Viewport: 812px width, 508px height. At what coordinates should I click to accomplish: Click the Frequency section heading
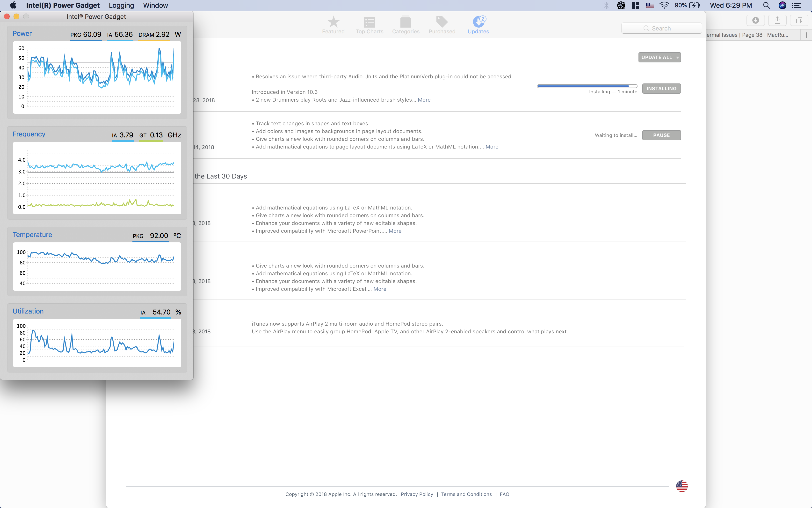[x=29, y=134]
